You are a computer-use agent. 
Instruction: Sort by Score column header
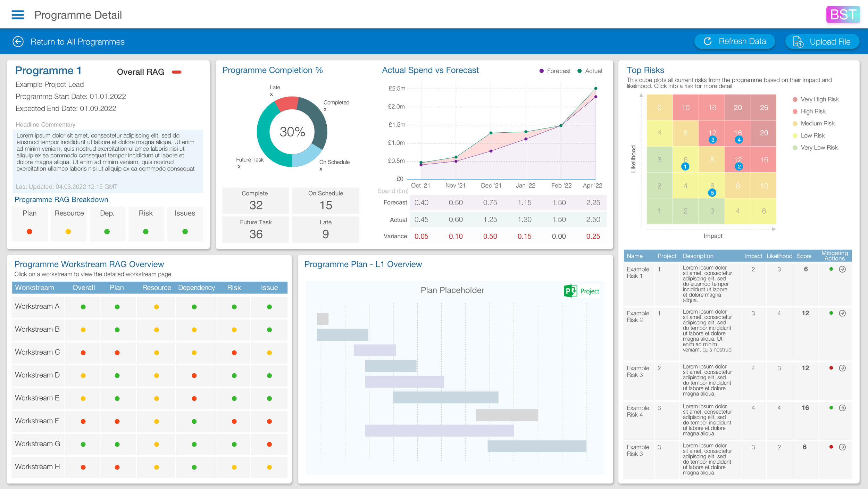coord(804,256)
